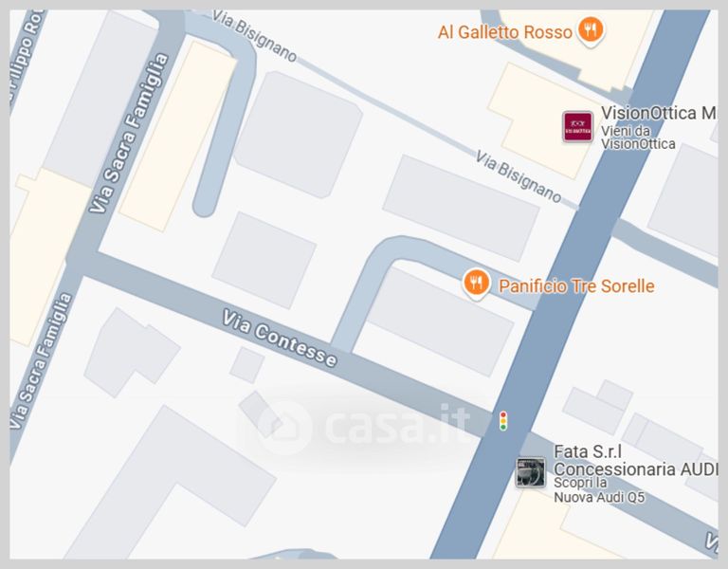The height and width of the screenshot is (569, 728).
Task: Click the Via Contesse street label
Action: (x=279, y=339)
